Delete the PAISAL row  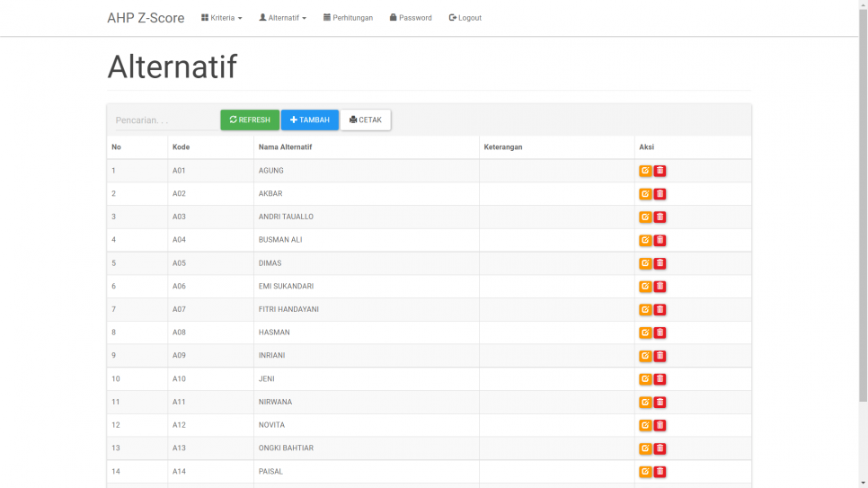[660, 472]
